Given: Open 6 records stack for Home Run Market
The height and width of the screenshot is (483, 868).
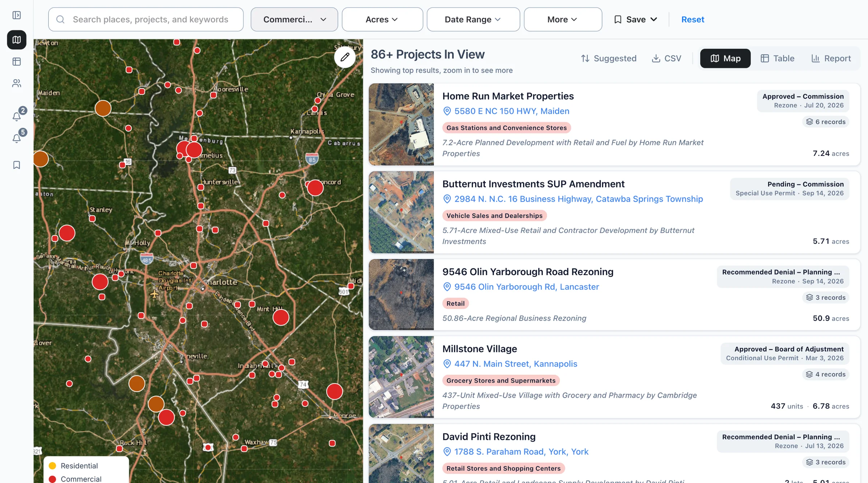Looking at the screenshot, I should pos(826,122).
